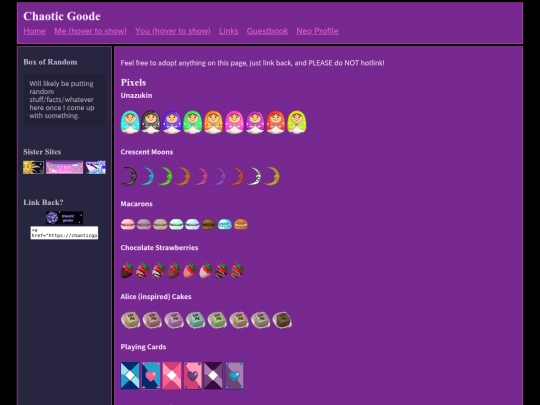Screen dimensions: 540x405
Task: Pick the green Alice cake pixel
Action: [217, 320]
